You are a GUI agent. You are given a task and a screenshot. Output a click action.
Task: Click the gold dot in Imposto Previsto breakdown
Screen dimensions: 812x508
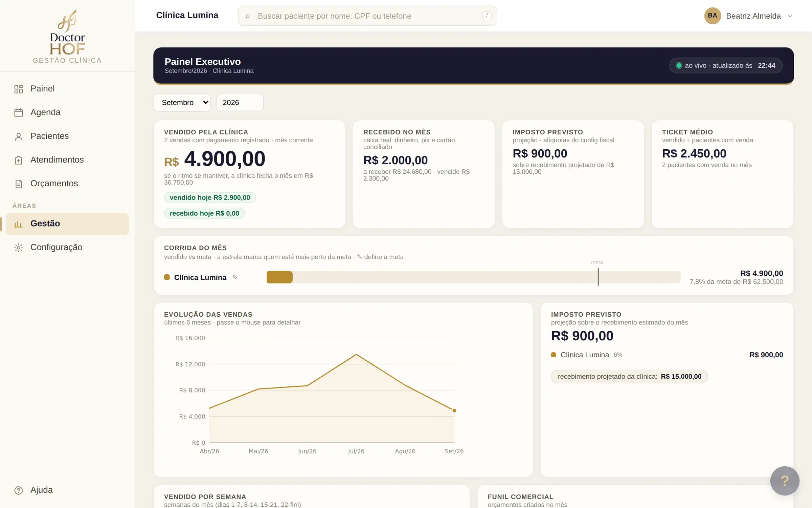[554, 355]
